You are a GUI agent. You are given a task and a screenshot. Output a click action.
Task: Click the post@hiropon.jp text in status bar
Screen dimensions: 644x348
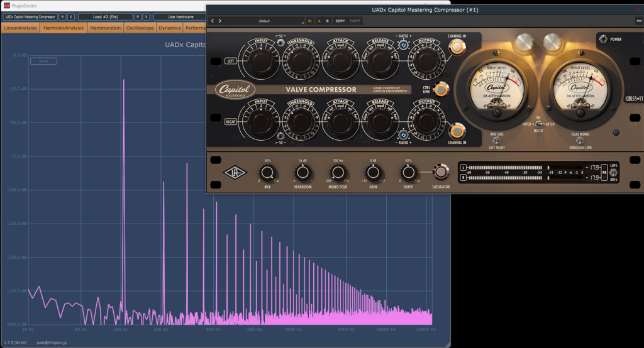click(x=52, y=342)
